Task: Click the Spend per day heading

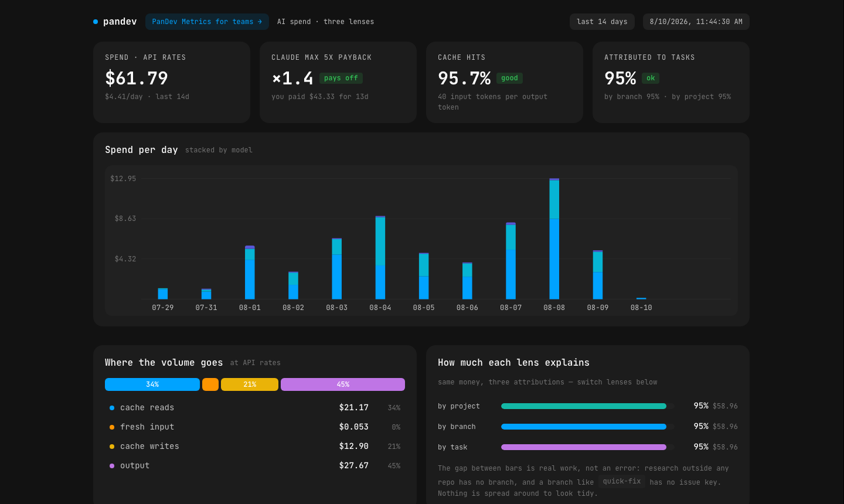Action: click(x=141, y=150)
